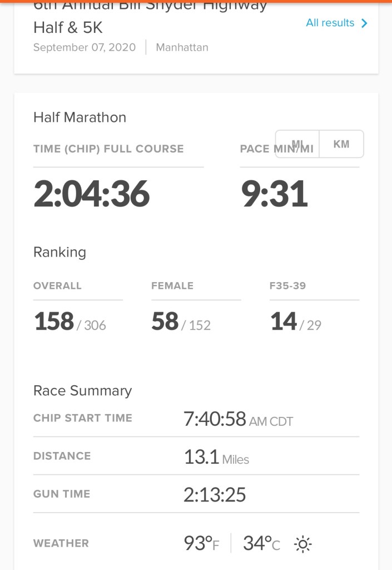Switch pace units to MI
The image size is (392, 570).
pos(298,144)
